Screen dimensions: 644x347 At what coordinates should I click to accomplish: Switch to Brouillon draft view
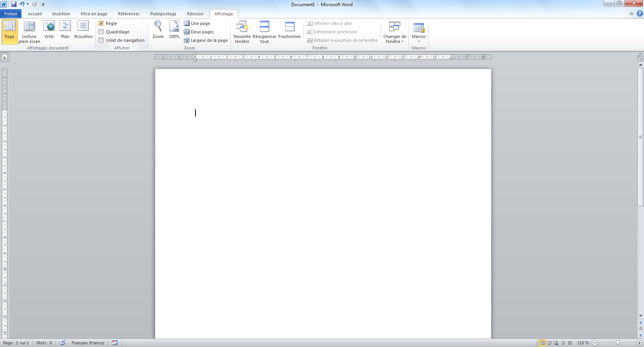83,30
